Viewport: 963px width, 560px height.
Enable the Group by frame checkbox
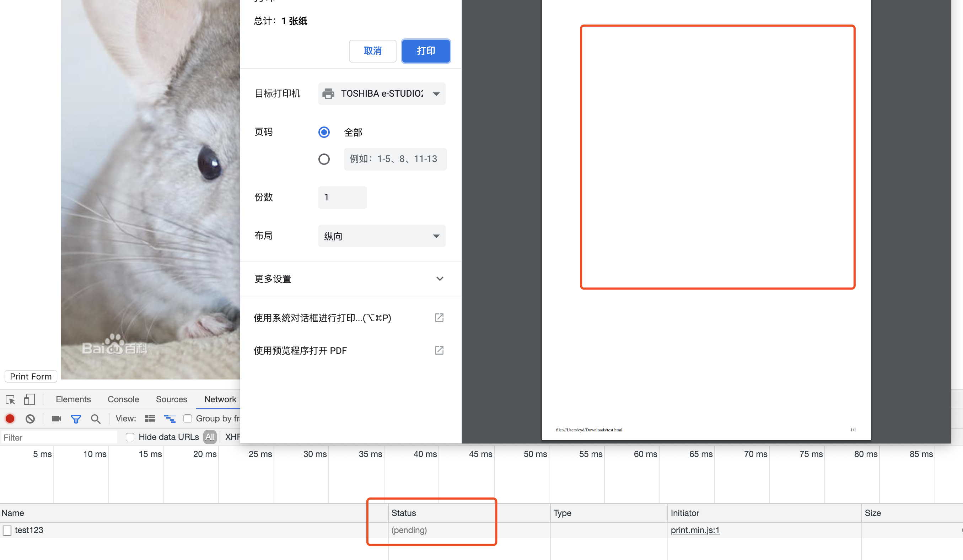pyautogui.click(x=188, y=419)
